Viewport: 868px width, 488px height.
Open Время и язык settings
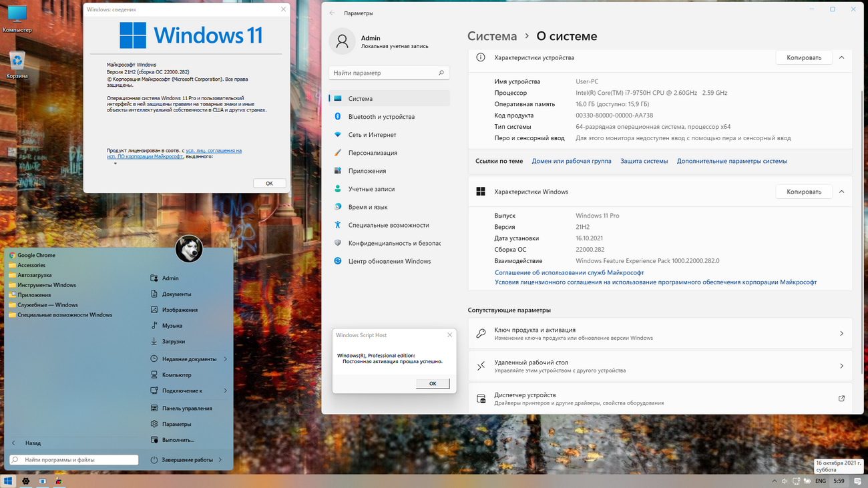389,207
